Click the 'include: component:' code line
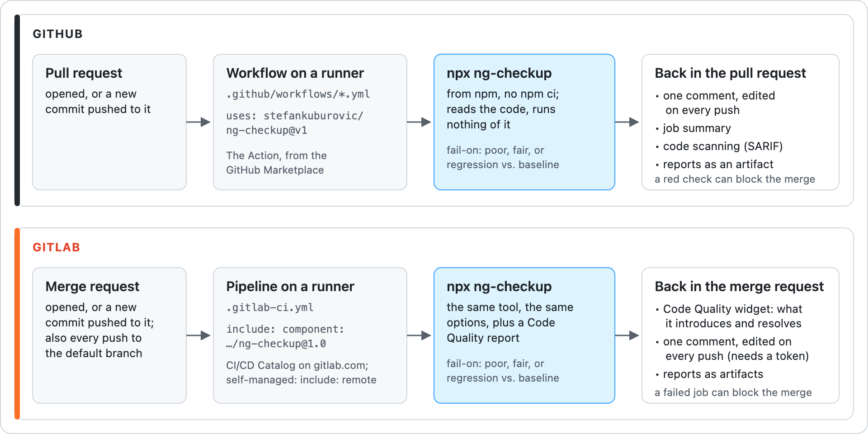The width and height of the screenshot is (868, 434). coord(285,329)
